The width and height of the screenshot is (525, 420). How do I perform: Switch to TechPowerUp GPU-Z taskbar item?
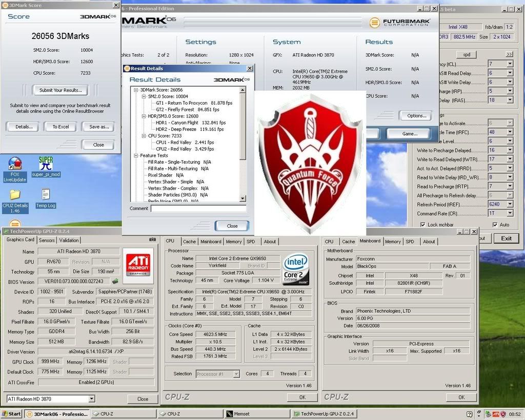(x=324, y=414)
